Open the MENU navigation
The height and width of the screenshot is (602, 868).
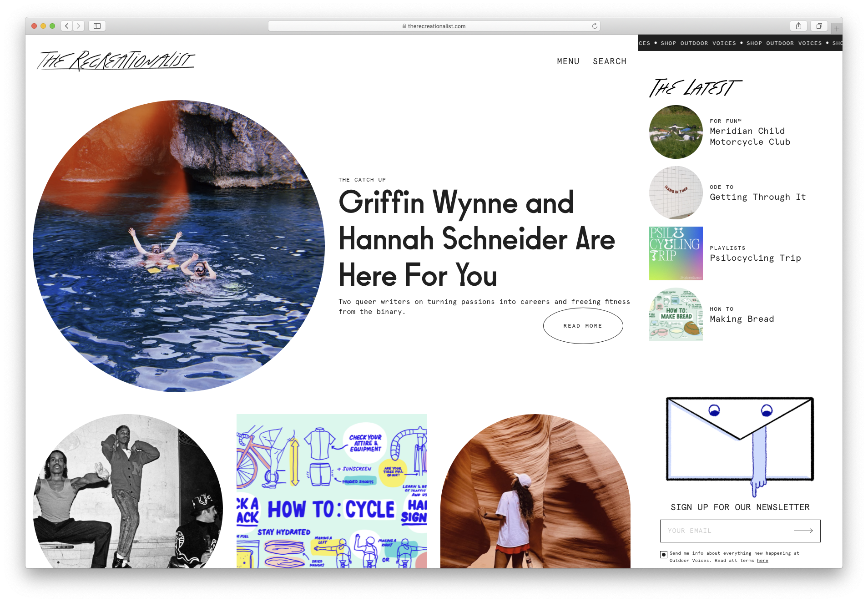(x=568, y=61)
